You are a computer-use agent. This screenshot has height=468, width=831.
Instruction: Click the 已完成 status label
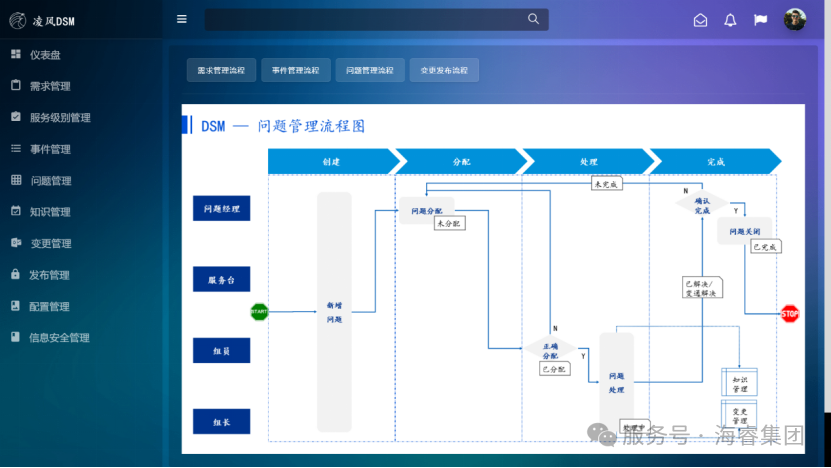point(765,247)
